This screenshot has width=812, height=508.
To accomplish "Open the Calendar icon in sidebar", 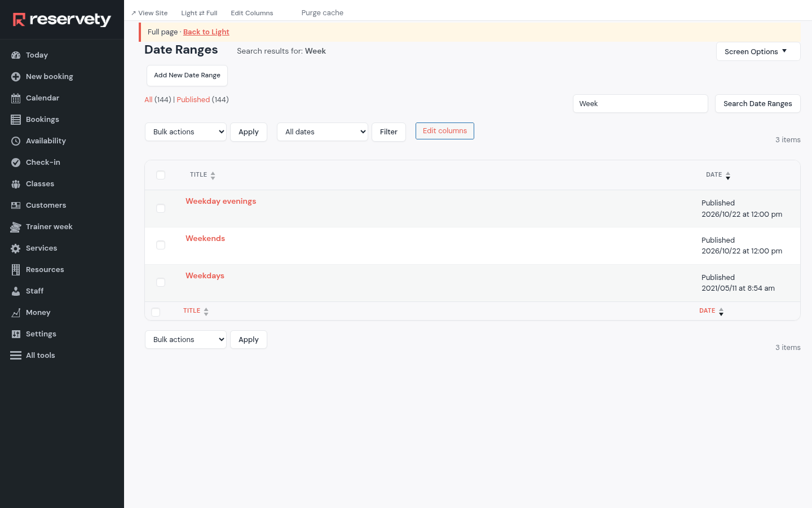I will point(16,98).
